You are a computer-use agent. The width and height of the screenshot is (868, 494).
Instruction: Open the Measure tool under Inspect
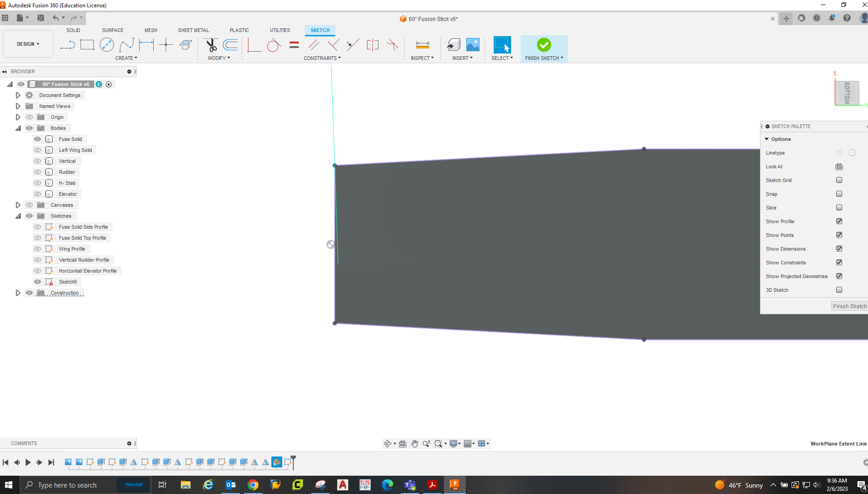(x=422, y=45)
